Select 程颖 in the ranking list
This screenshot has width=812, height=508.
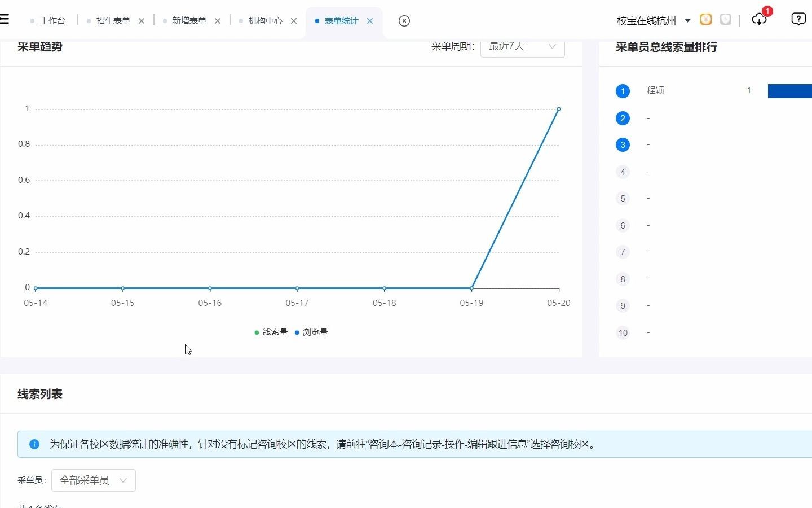pyautogui.click(x=655, y=90)
